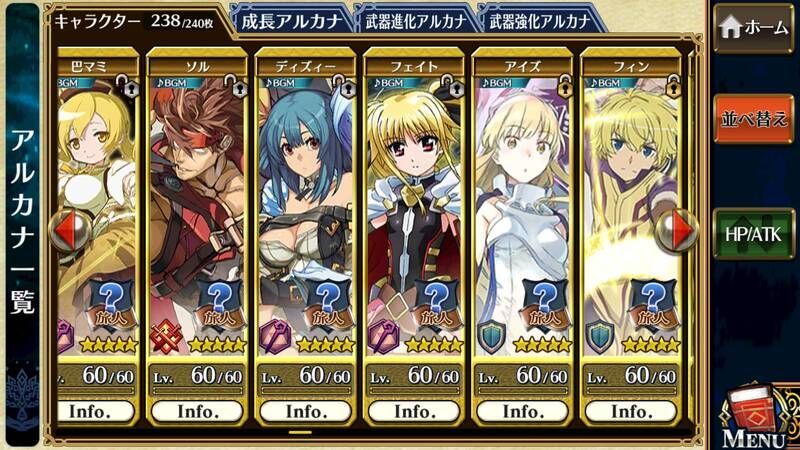Viewport: 800px width, 450px height.
Task: Click the red knot class icon on ソル
Action: pos(166,337)
